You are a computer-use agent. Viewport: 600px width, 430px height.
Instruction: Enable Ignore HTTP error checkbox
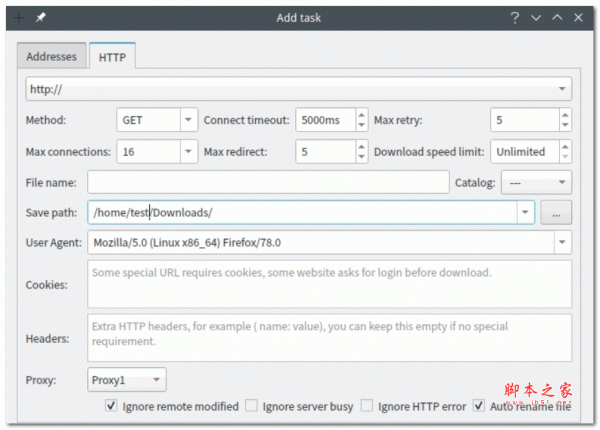pyautogui.click(x=367, y=406)
